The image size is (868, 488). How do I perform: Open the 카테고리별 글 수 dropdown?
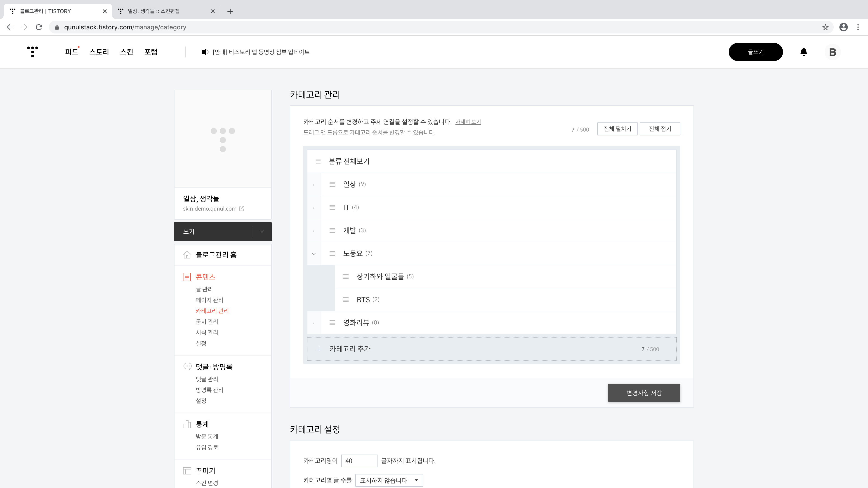pos(389,480)
